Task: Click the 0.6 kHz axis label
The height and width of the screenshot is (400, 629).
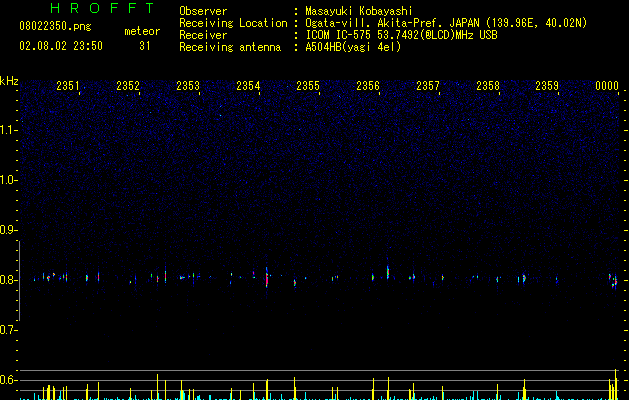Action: click(8, 380)
